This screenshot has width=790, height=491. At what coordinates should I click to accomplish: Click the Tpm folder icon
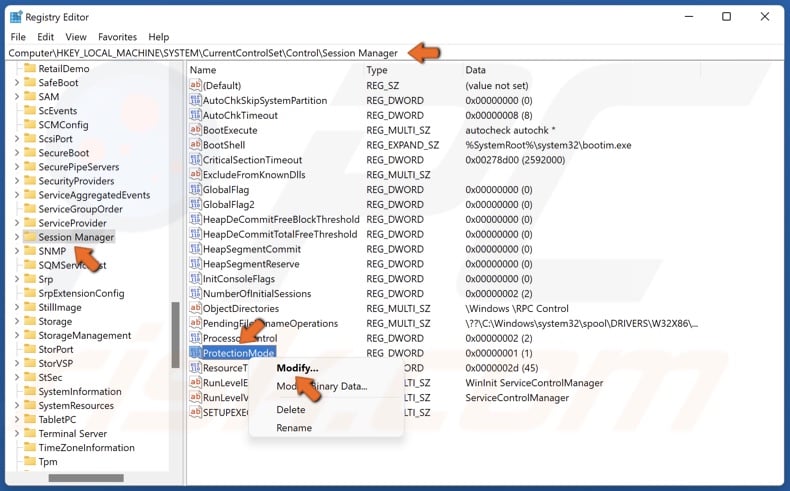point(30,461)
